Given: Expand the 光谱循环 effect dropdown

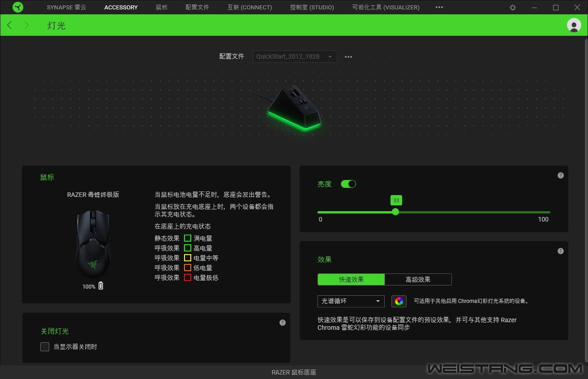Looking at the screenshot, I should pyautogui.click(x=351, y=301).
